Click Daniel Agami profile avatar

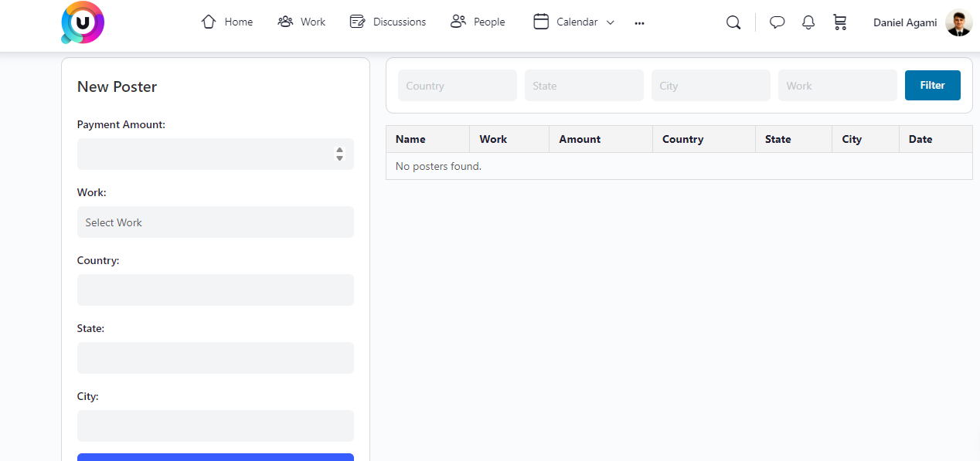pos(958,22)
